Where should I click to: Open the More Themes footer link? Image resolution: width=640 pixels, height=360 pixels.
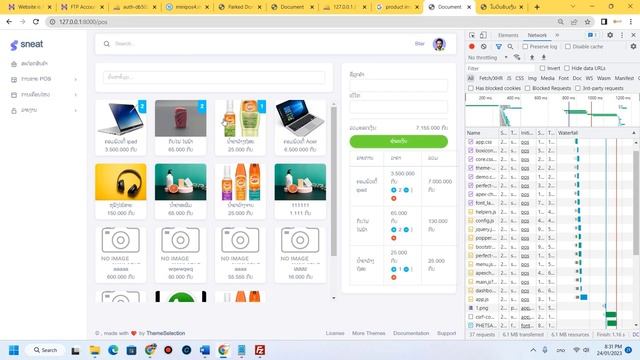click(368, 333)
